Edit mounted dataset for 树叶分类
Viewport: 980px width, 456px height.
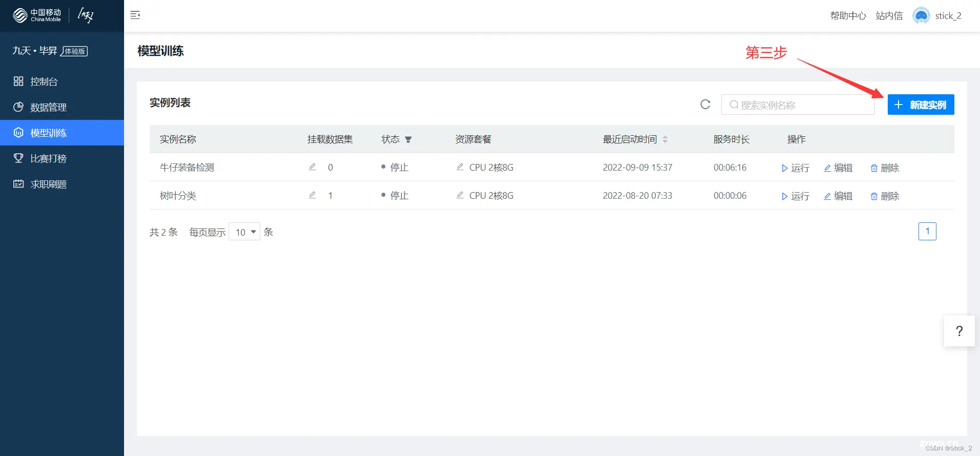coord(312,195)
